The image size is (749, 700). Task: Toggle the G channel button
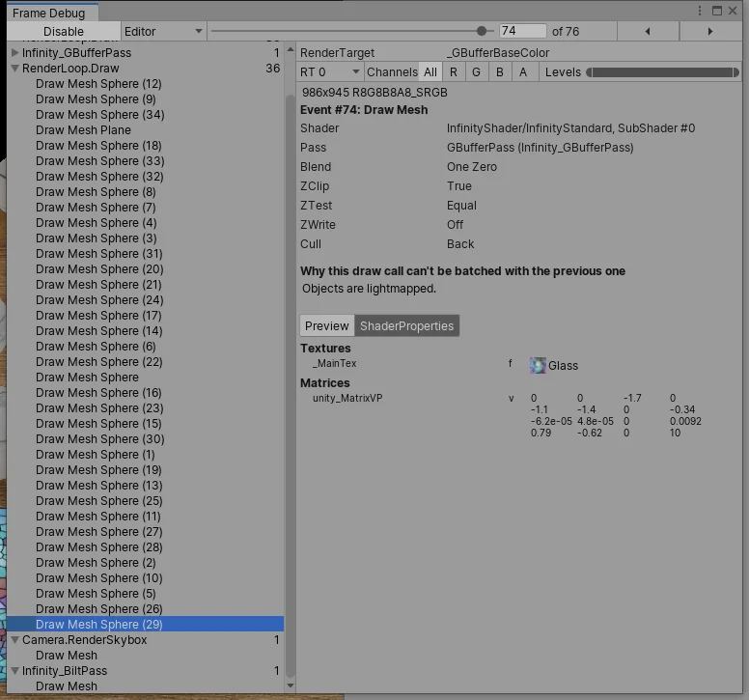tap(476, 72)
